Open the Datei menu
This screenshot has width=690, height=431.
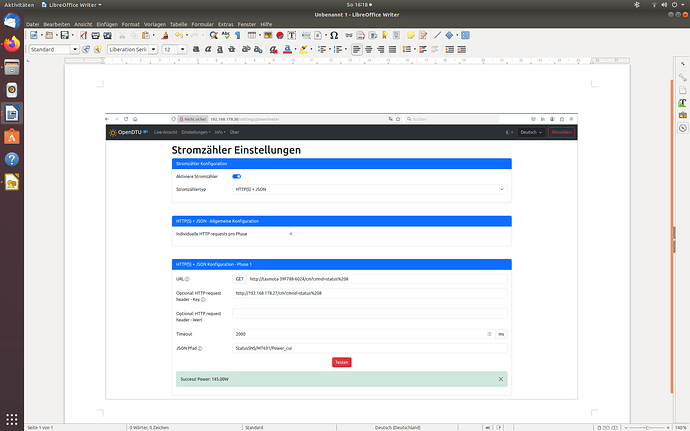click(33, 24)
